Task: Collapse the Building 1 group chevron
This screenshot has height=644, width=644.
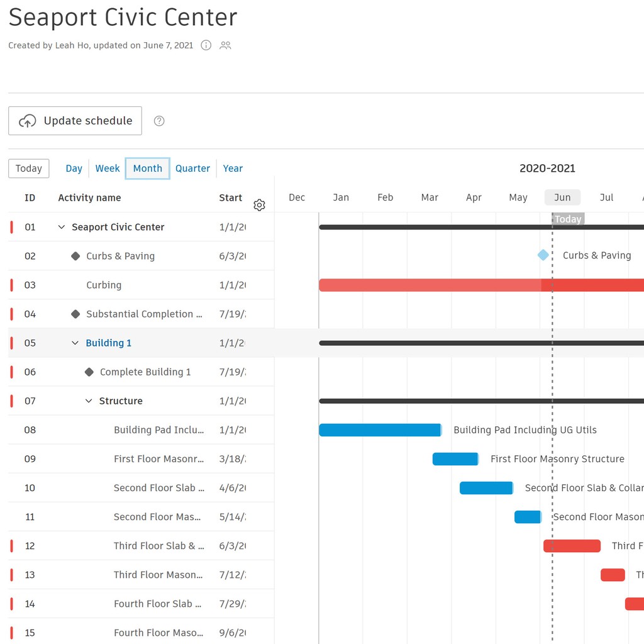Action: click(x=75, y=343)
